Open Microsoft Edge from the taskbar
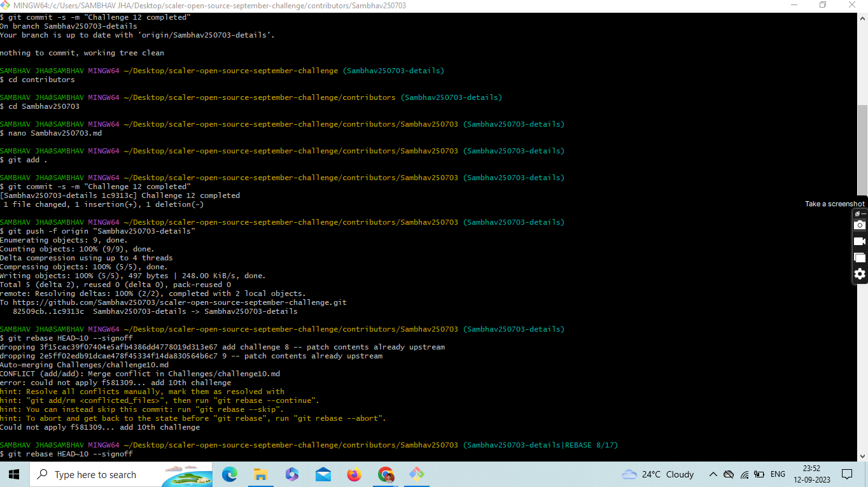Image resolution: width=868 pixels, height=487 pixels. [230, 474]
